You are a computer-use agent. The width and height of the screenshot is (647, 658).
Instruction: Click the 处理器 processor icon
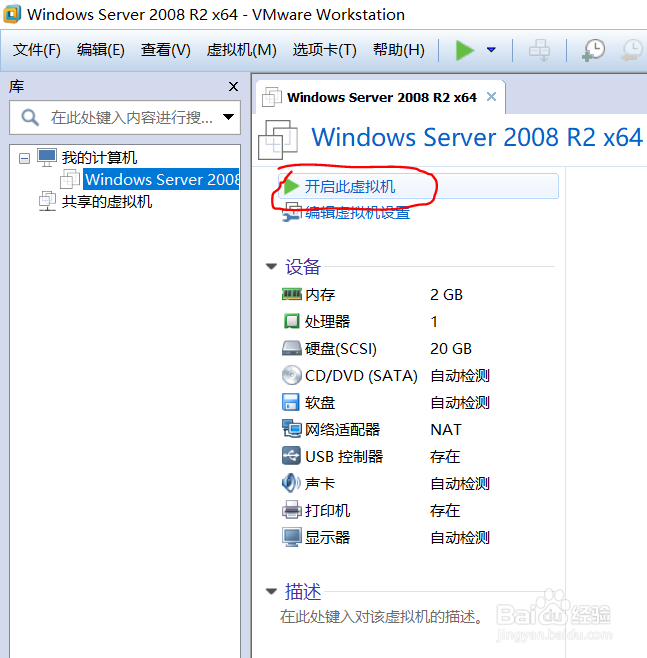pyautogui.click(x=292, y=321)
